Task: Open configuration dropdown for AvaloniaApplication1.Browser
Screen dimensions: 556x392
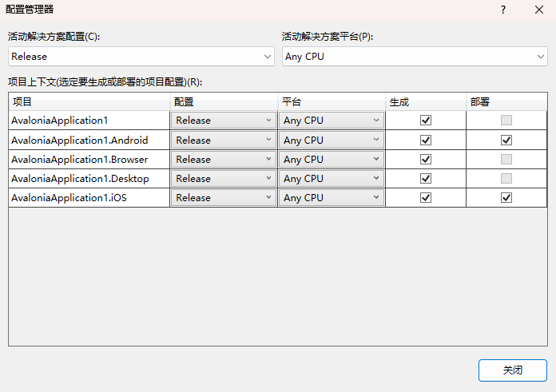Action: 224,159
